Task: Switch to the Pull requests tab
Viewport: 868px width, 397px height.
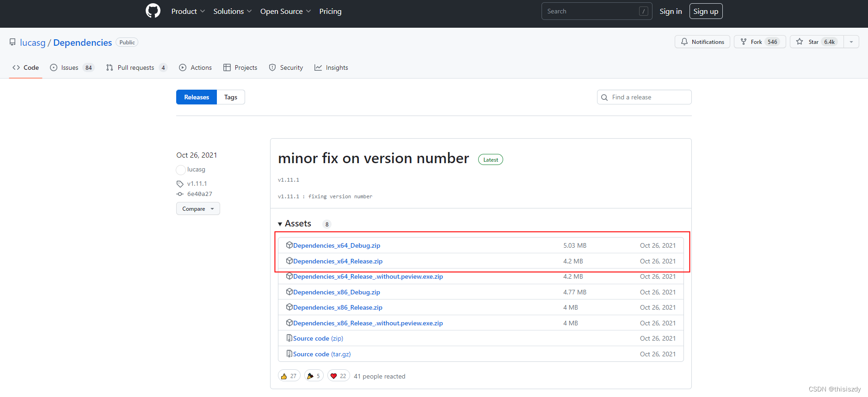Action: click(x=136, y=67)
